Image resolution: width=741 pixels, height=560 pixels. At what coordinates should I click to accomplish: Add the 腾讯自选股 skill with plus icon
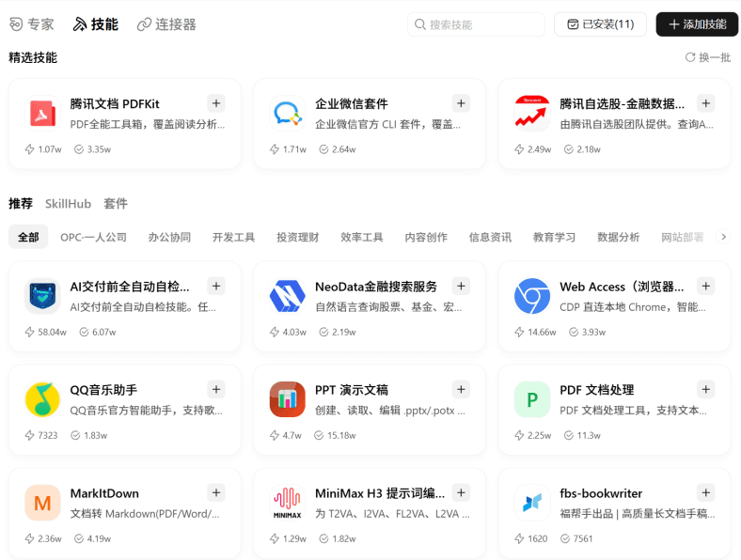tap(705, 103)
